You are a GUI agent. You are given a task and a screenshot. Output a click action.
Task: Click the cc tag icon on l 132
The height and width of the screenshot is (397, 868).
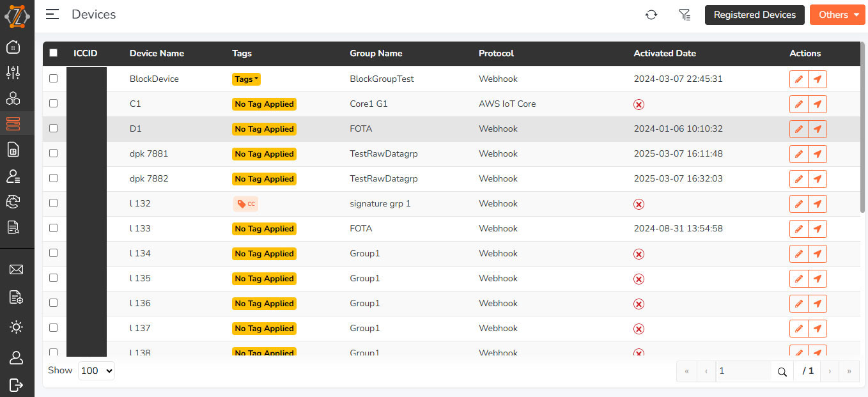pyautogui.click(x=245, y=204)
